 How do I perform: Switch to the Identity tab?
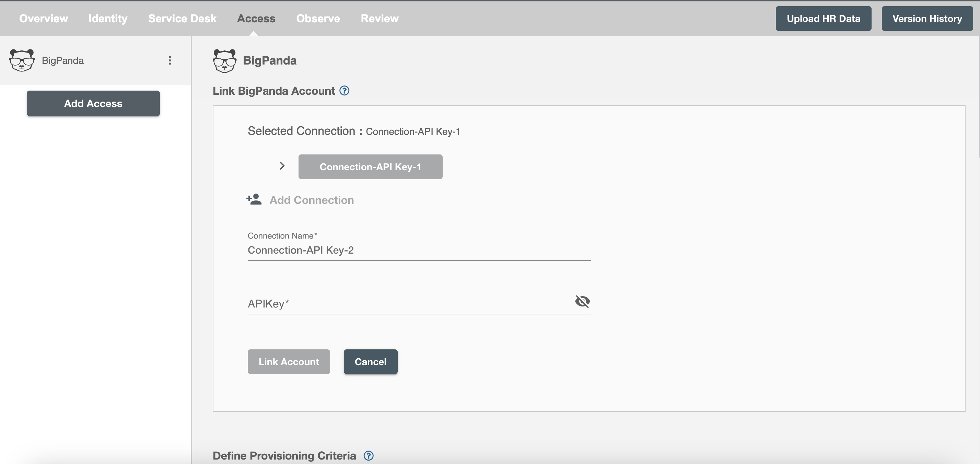tap(108, 18)
